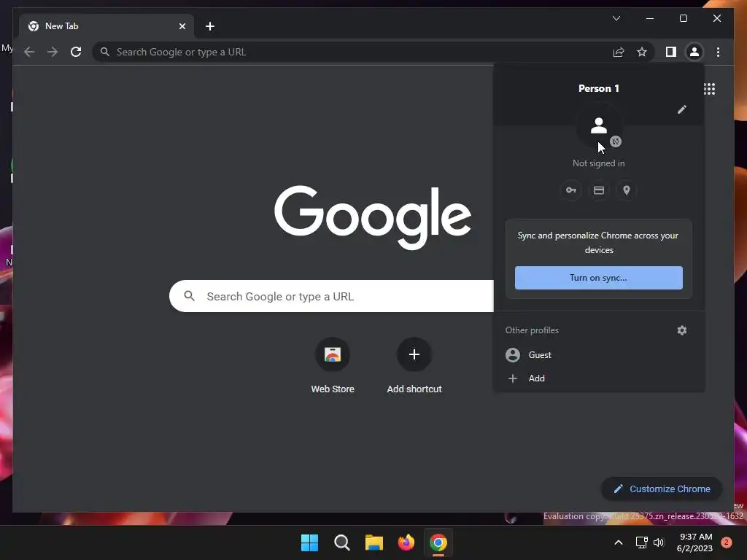Click the pencil edit profile icon

682,109
